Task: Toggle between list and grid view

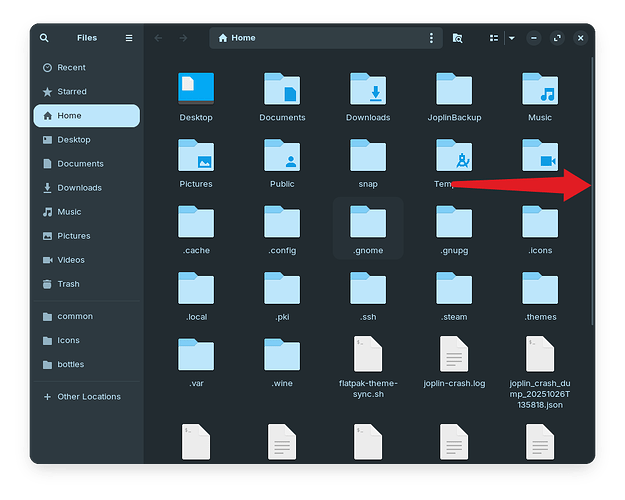Action: pyautogui.click(x=493, y=38)
